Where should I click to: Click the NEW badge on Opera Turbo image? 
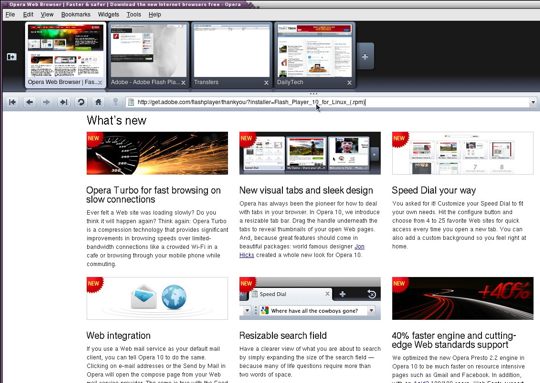[x=94, y=139]
